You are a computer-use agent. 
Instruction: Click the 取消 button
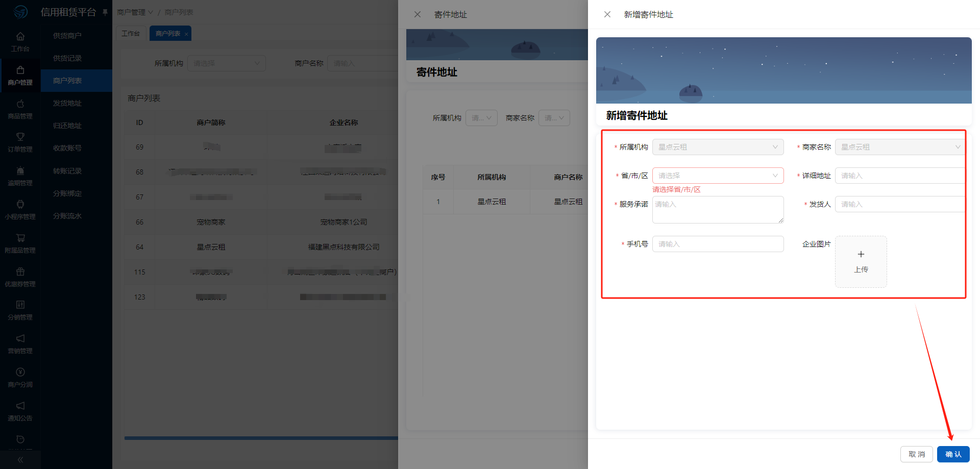tap(917, 454)
